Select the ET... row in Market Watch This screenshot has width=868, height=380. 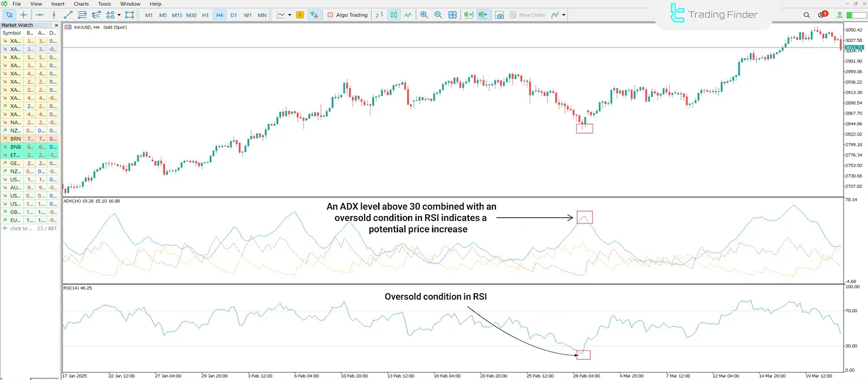29,155
